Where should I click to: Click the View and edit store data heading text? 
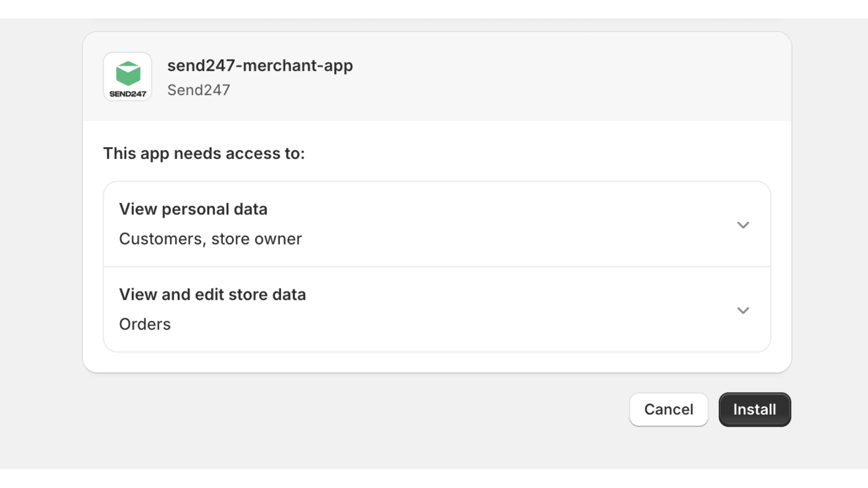[213, 294]
